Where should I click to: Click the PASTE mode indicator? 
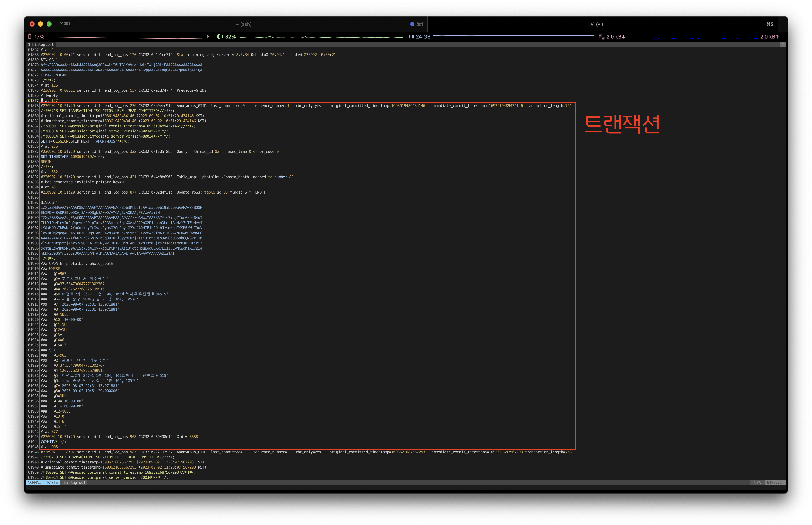[x=52, y=482]
